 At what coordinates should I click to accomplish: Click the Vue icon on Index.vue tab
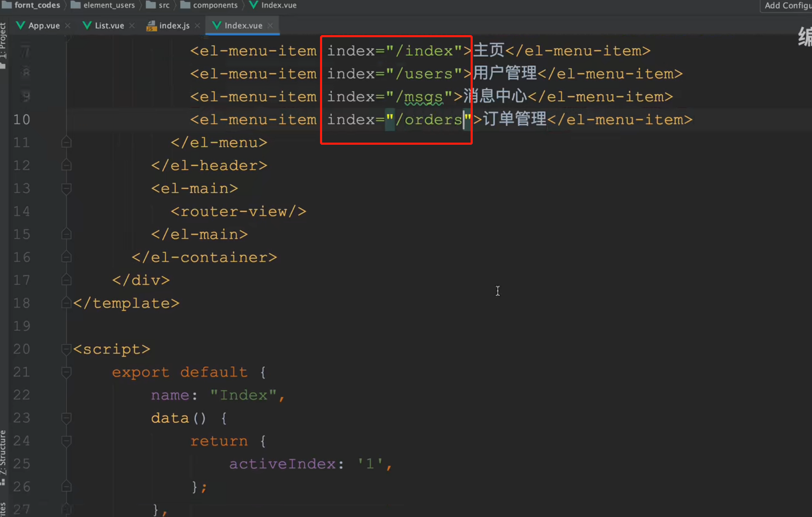pyautogui.click(x=216, y=26)
